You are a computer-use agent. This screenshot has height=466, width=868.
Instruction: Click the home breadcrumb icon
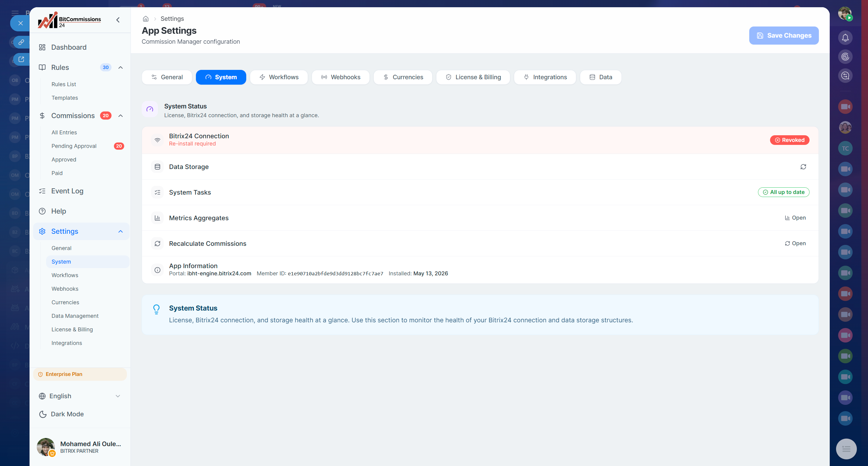coord(146,19)
